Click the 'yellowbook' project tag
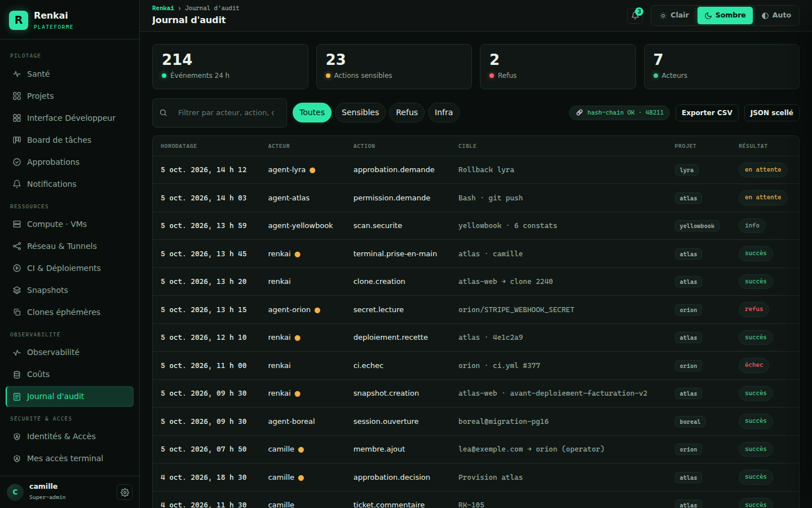The height and width of the screenshot is (508, 812). tap(697, 226)
